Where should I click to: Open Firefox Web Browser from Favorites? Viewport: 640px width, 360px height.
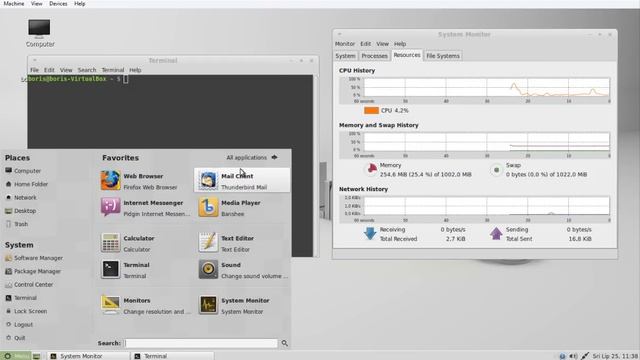pos(111,180)
